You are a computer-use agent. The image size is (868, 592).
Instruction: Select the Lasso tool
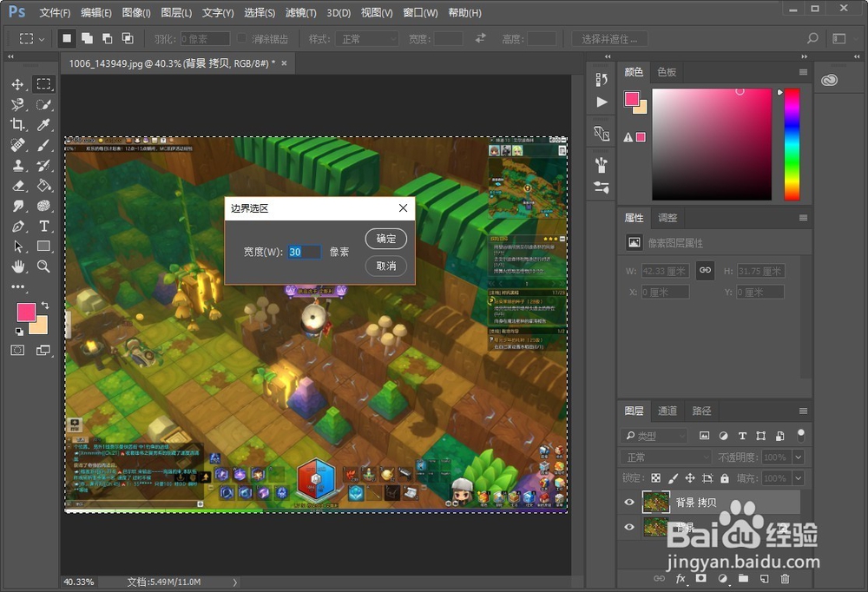pyautogui.click(x=17, y=105)
